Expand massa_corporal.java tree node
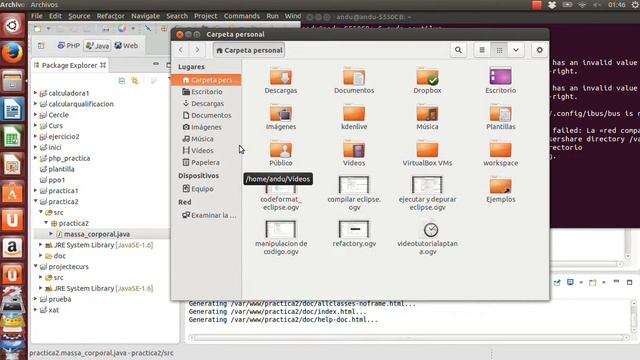The width and height of the screenshot is (640, 360). [51, 234]
